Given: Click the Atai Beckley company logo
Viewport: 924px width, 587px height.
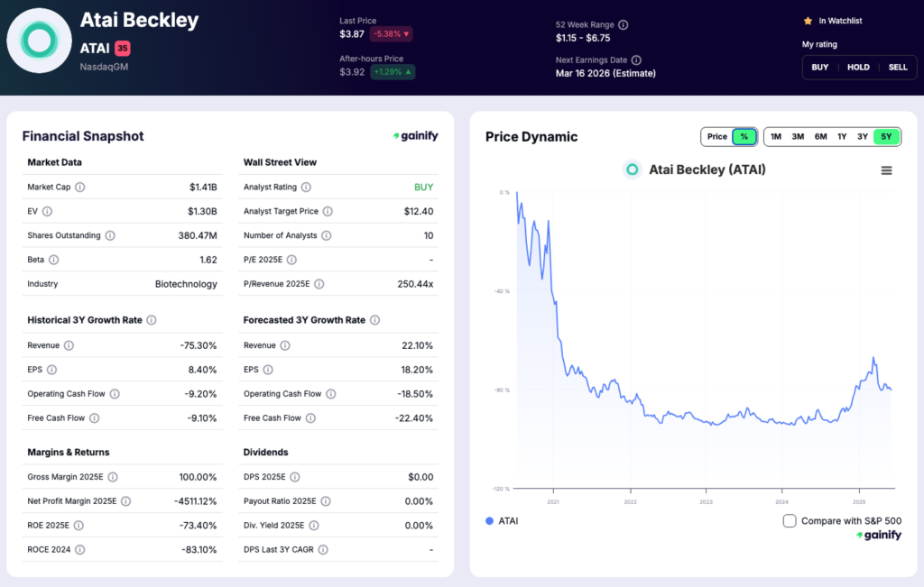Looking at the screenshot, I should pos(39,40).
